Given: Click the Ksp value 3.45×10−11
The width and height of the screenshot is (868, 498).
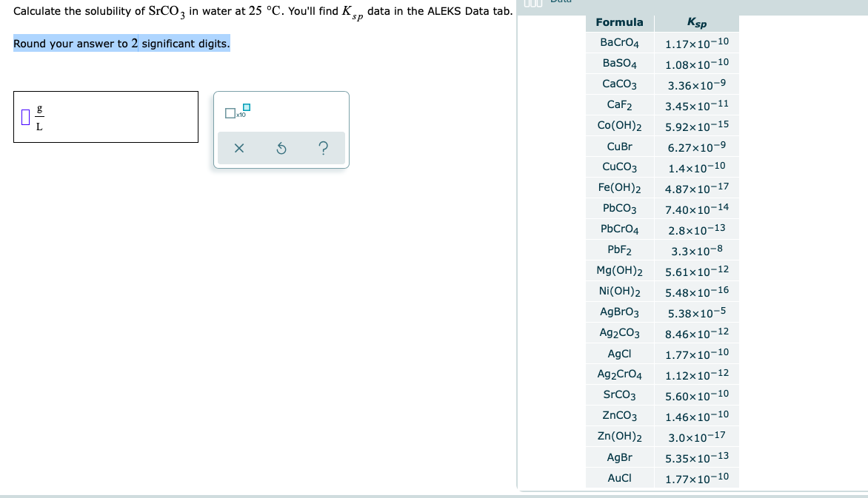Looking at the screenshot, I should pos(697,105).
